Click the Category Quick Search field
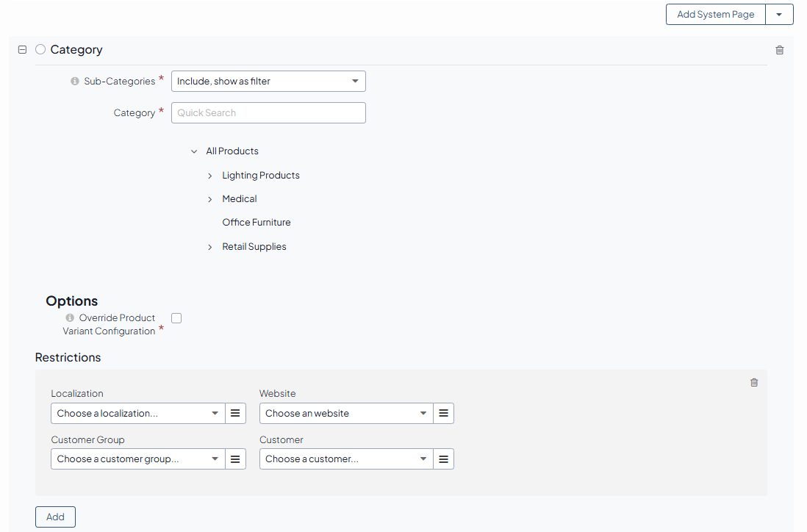The width and height of the screenshot is (807, 532). (268, 113)
